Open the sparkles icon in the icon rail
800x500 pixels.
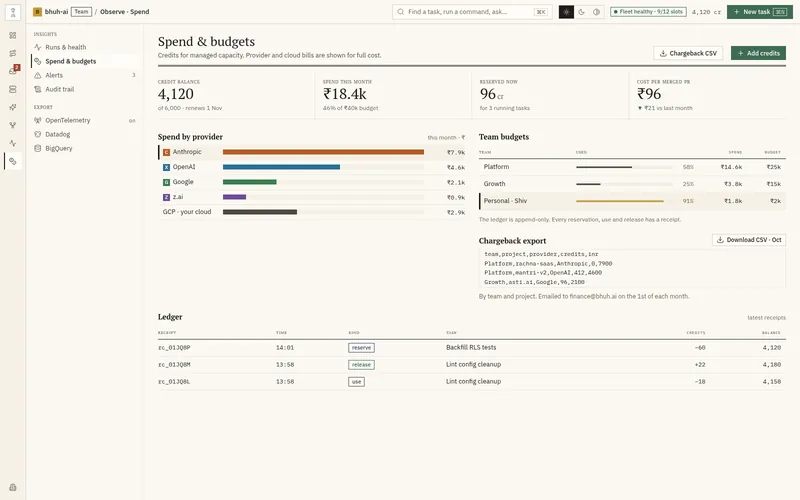pyautogui.click(x=13, y=107)
